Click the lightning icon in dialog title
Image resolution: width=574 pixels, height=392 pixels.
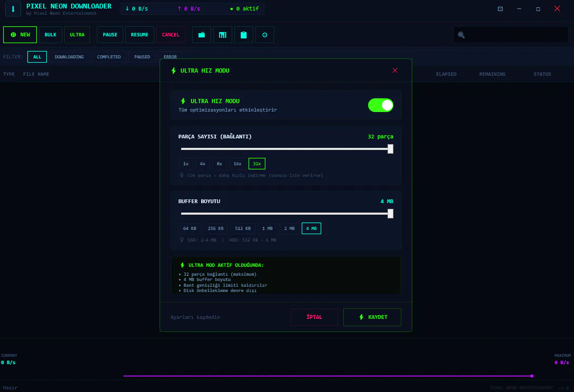174,71
